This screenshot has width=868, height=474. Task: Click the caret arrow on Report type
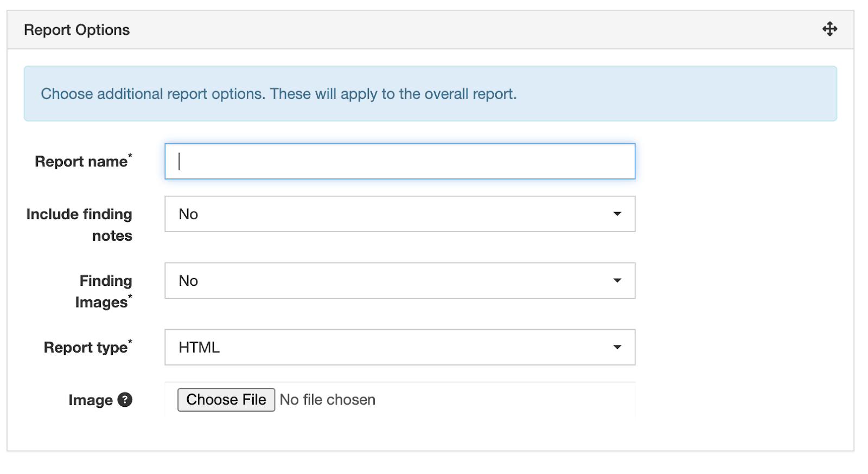click(x=617, y=348)
